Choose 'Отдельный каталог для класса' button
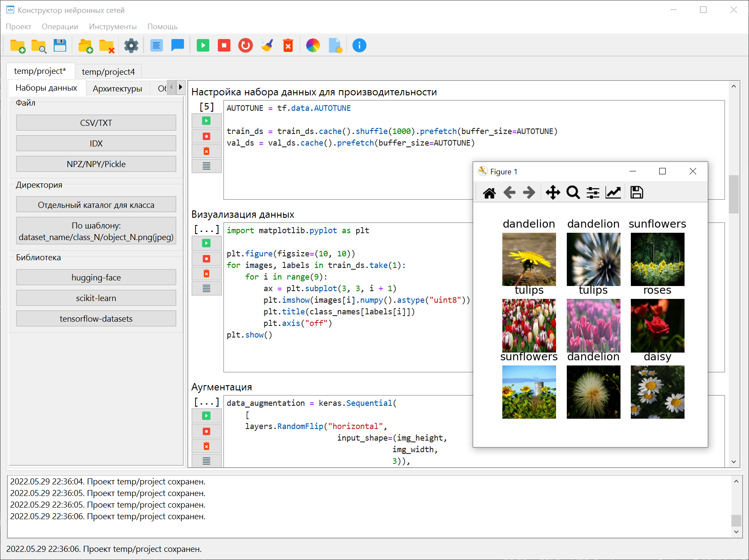The width and height of the screenshot is (749, 560). point(96,205)
